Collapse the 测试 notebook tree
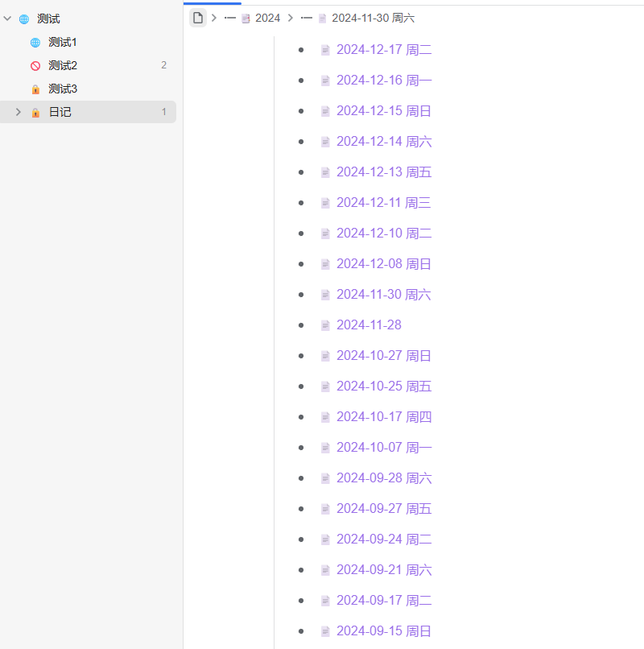 click(x=7, y=19)
